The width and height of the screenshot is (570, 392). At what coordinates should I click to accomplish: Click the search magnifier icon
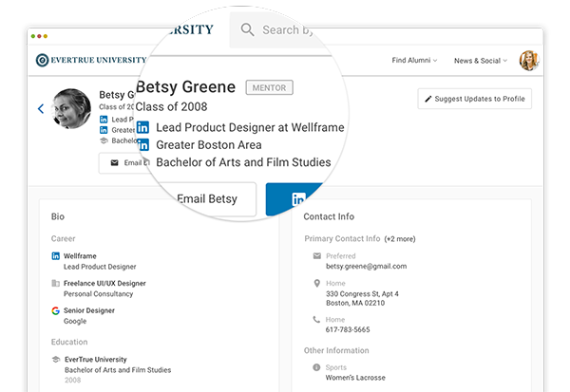[x=248, y=29]
